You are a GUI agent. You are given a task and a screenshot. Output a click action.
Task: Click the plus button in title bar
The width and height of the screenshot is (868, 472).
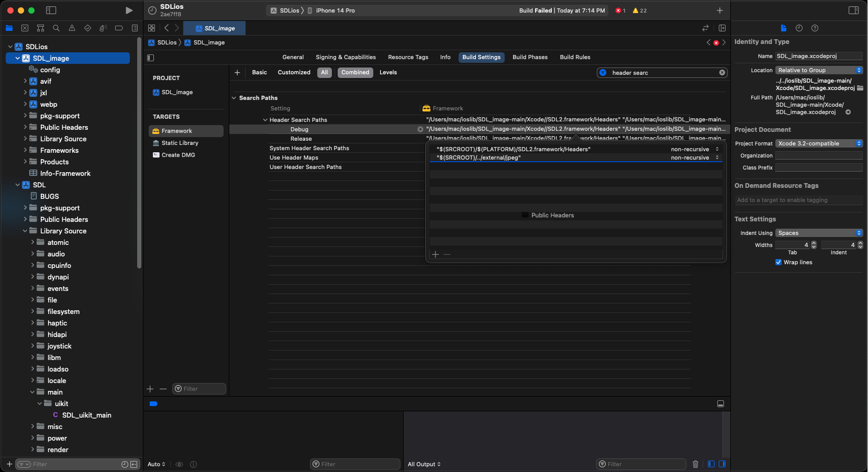720,10
